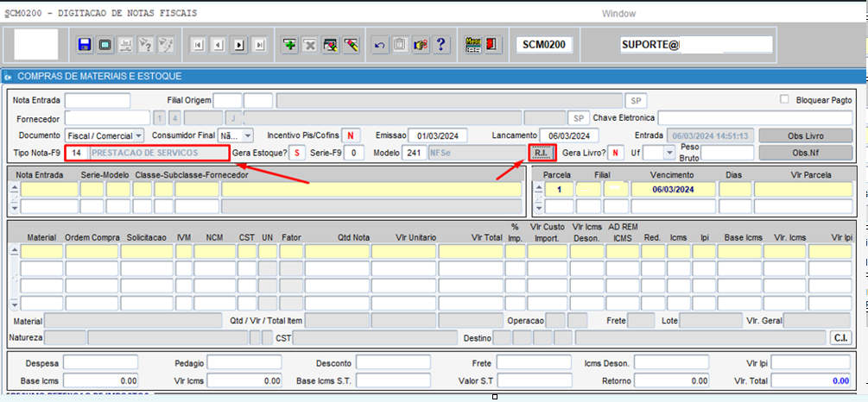Image resolution: width=868 pixels, height=402 pixels.
Task: Click the Filial Origem first input field
Action: [227, 101]
